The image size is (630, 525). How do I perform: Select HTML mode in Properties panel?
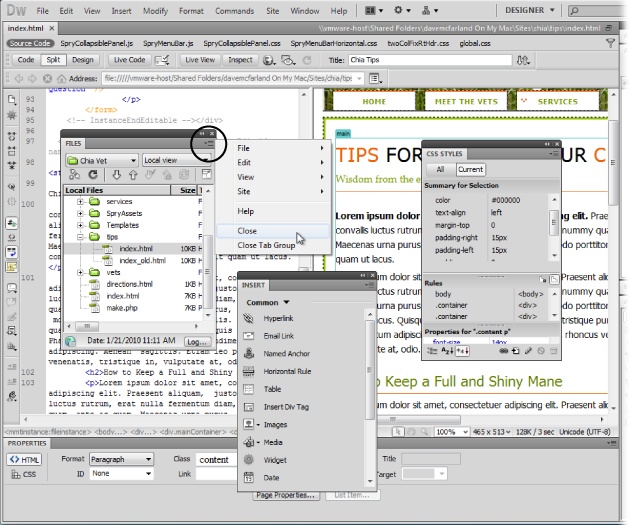click(x=25, y=460)
